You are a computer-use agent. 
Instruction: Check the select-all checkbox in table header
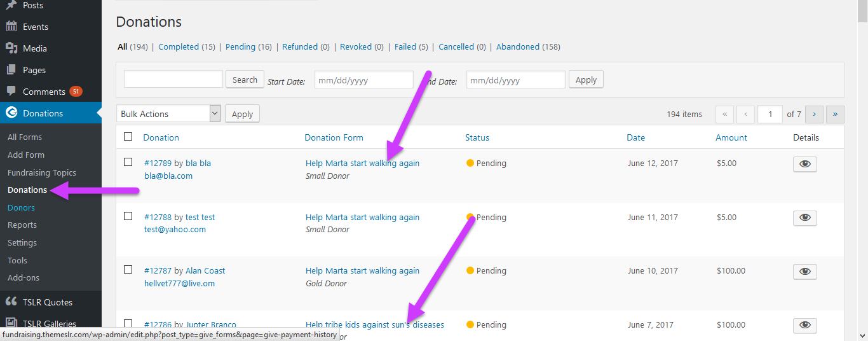[x=128, y=137]
